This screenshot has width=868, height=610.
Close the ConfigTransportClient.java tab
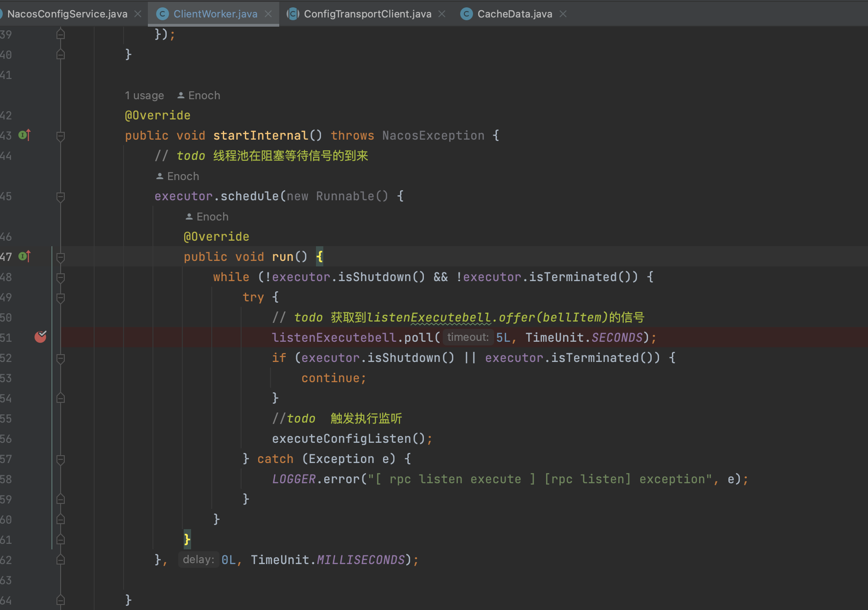coord(442,14)
